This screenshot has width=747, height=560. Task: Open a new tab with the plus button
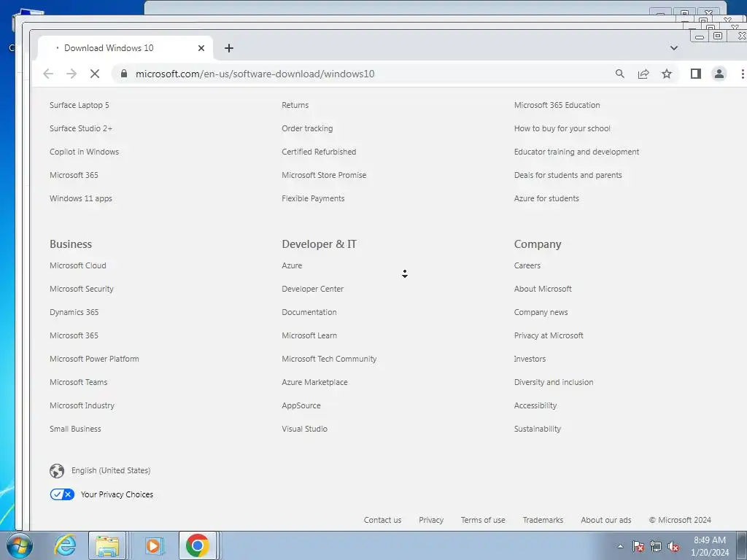coord(228,48)
